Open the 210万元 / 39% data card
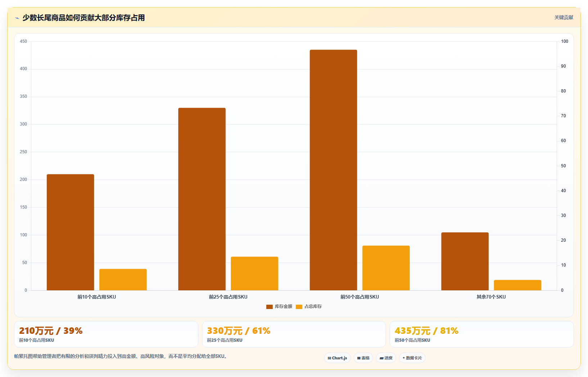The image size is (588, 377). [x=106, y=334]
